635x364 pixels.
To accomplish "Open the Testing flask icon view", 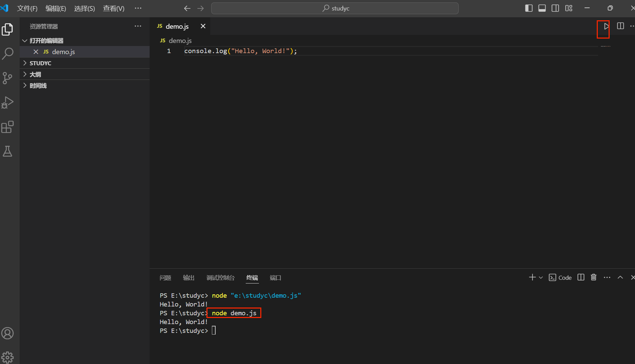I will (7, 152).
